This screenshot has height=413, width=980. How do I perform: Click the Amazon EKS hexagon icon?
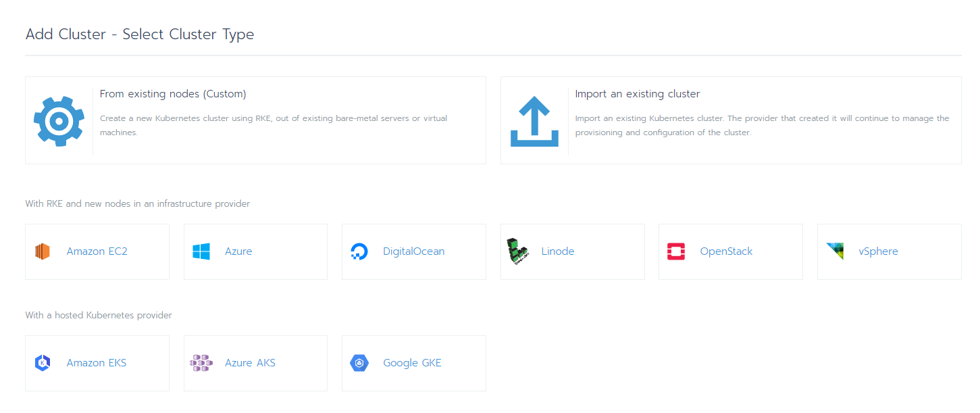coord(43,363)
